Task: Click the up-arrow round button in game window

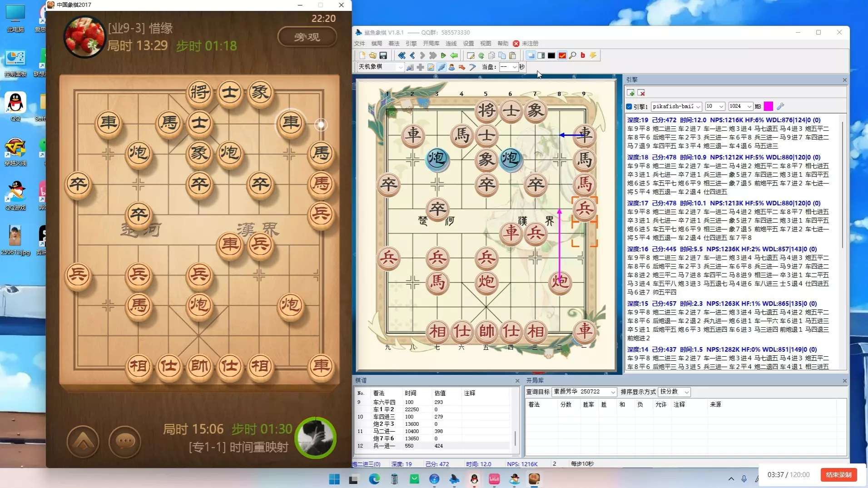Action: tap(83, 441)
